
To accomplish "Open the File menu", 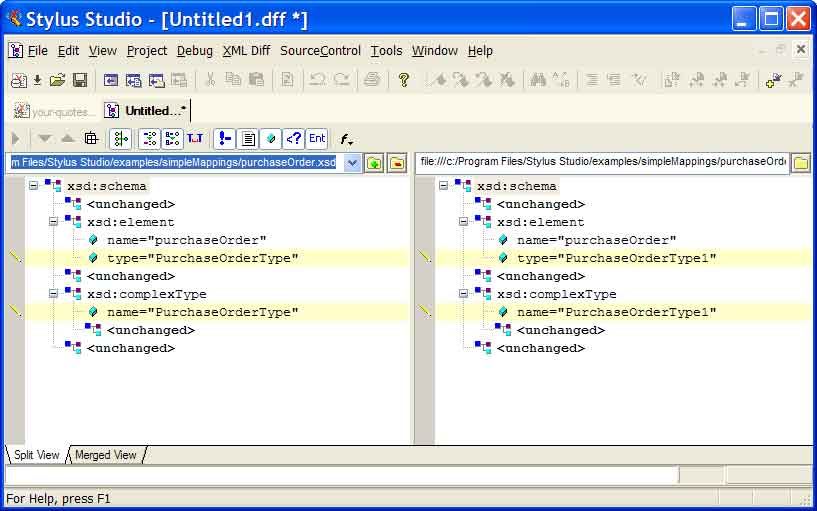I will (38, 51).
